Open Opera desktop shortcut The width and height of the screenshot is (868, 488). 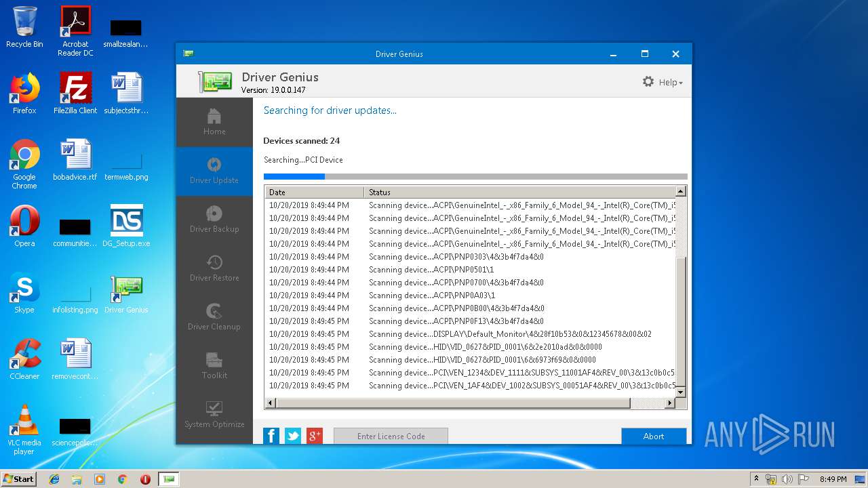24,226
